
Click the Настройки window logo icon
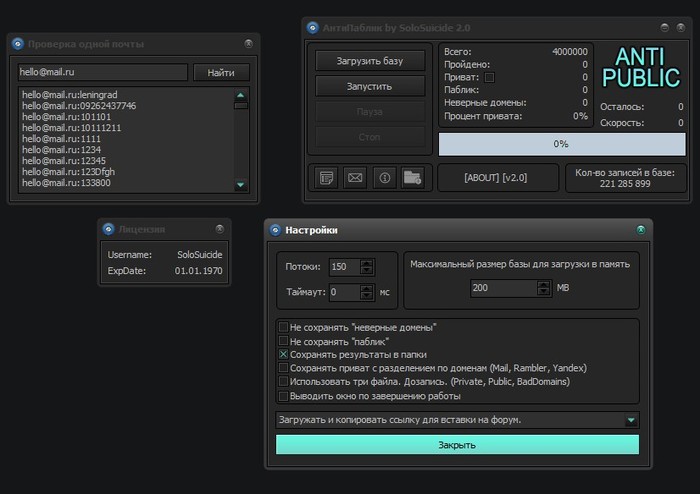tap(275, 230)
